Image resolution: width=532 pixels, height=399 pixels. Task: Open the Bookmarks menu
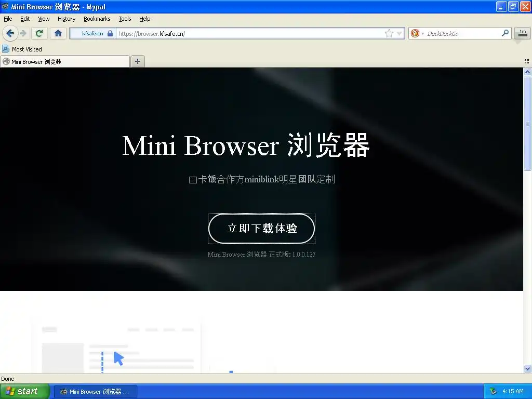click(x=97, y=19)
